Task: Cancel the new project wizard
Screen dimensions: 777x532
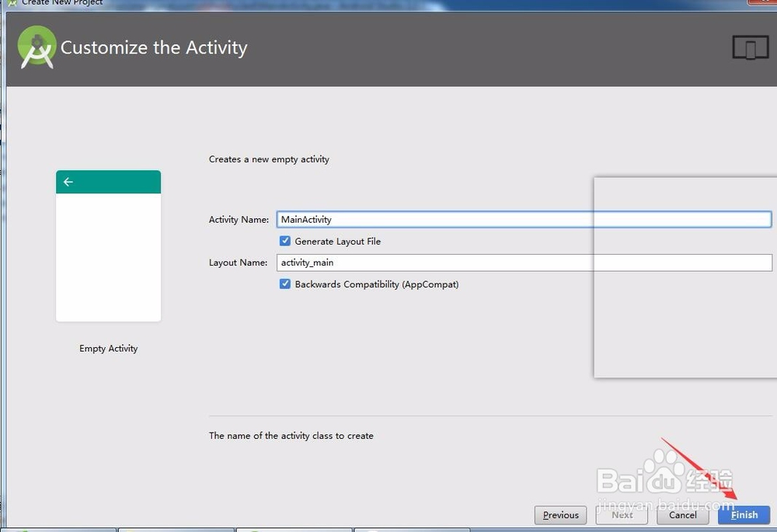Action: [683, 515]
